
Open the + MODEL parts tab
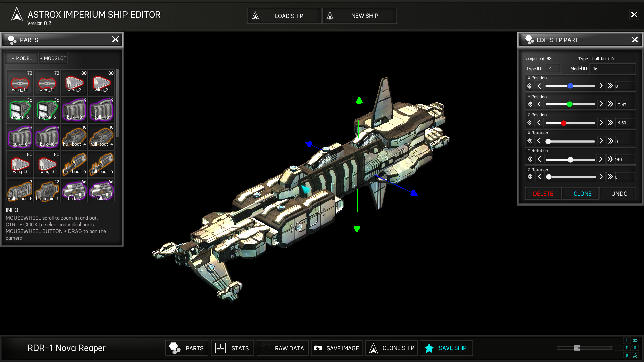pos(21,58)
